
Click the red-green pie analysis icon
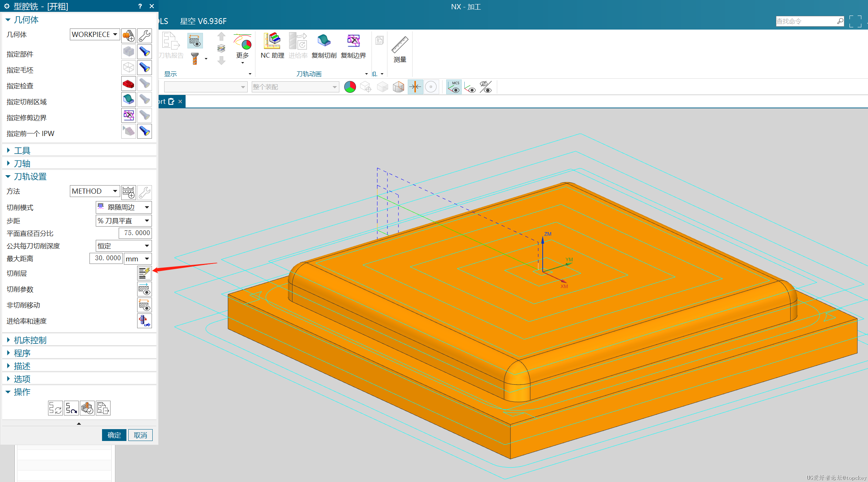(350, 87)
